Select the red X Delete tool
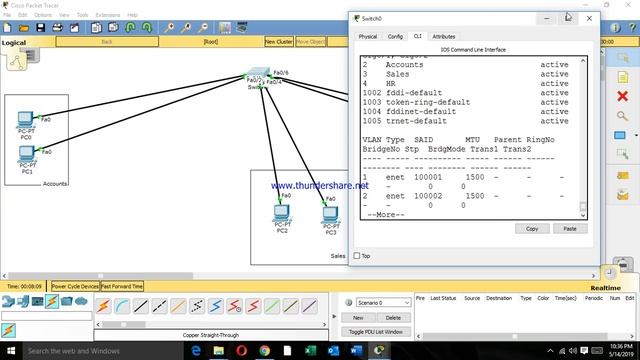 622,96
